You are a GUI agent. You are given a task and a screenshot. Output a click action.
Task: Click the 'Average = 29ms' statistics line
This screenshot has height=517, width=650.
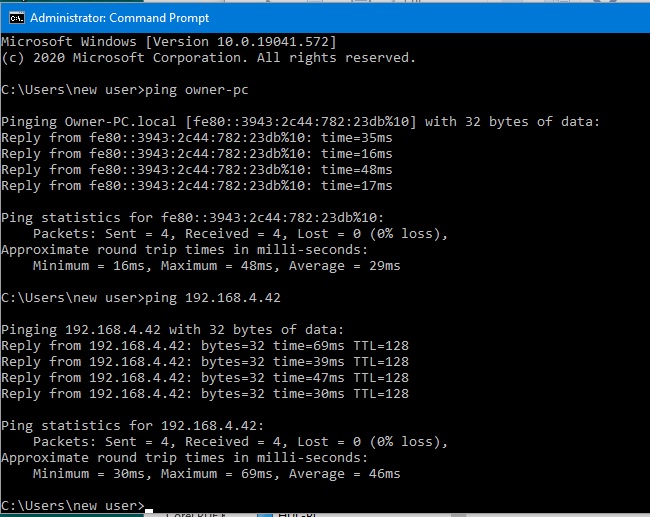click(216, 266)
